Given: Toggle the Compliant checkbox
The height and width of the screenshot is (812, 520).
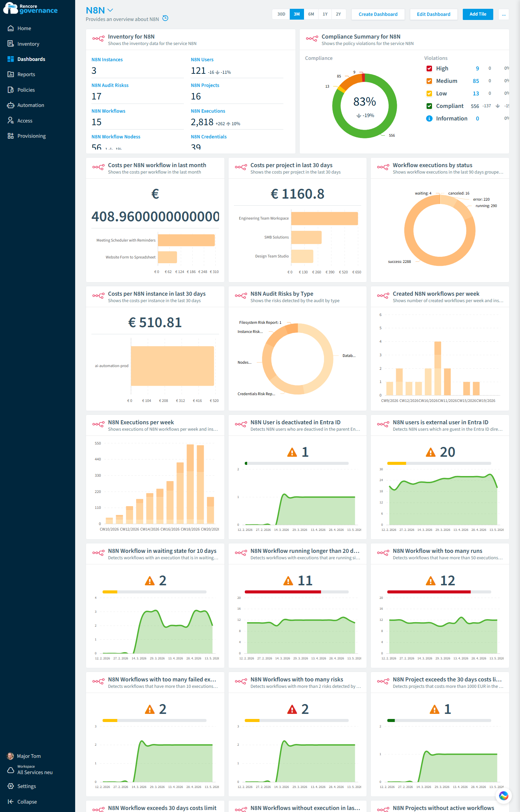Looking at the screenshot, I should click(429, 106).
